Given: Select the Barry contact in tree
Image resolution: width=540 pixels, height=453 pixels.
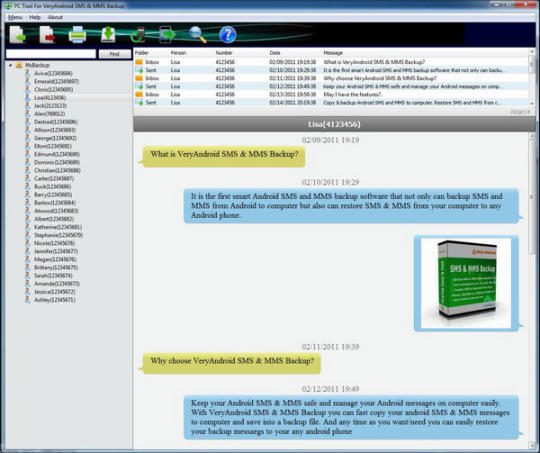Looking at the screenshot, I should [53, 195].
